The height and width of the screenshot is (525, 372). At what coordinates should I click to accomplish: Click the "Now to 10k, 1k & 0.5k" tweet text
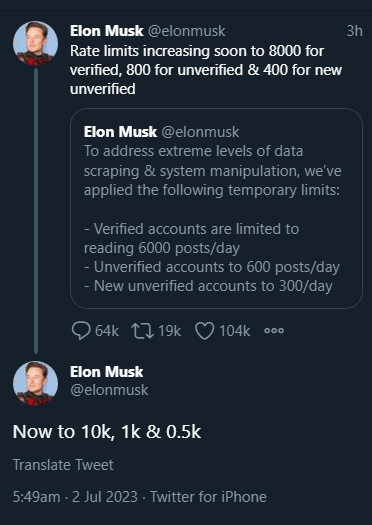107,432
